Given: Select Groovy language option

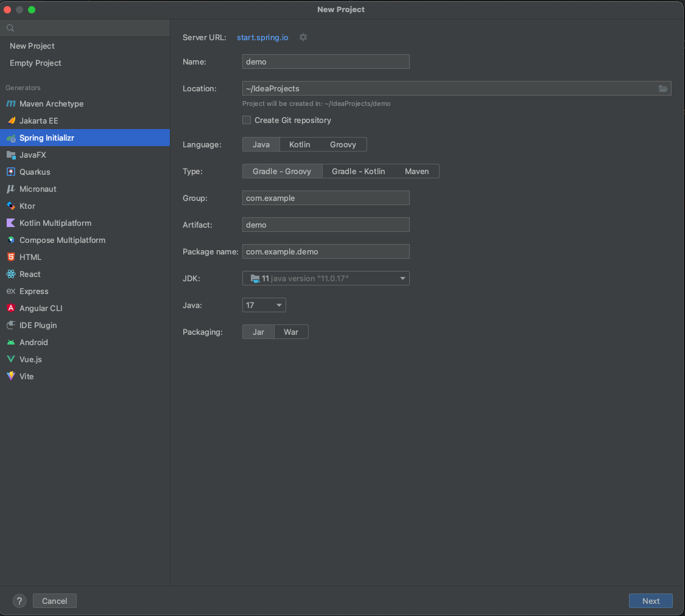Looking at the screenshot, I should tap(343, 144).
